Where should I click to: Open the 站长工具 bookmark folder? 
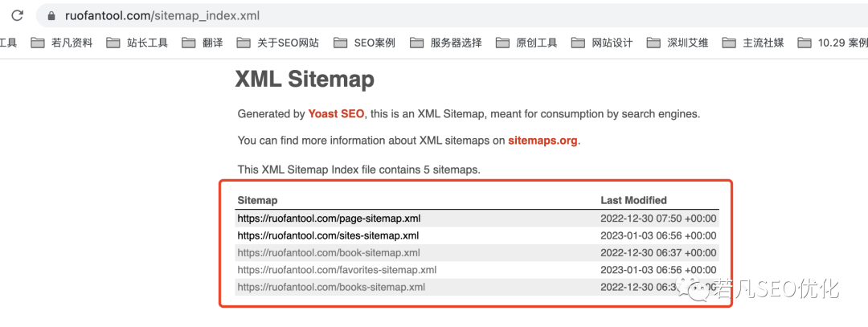point(137,43)
